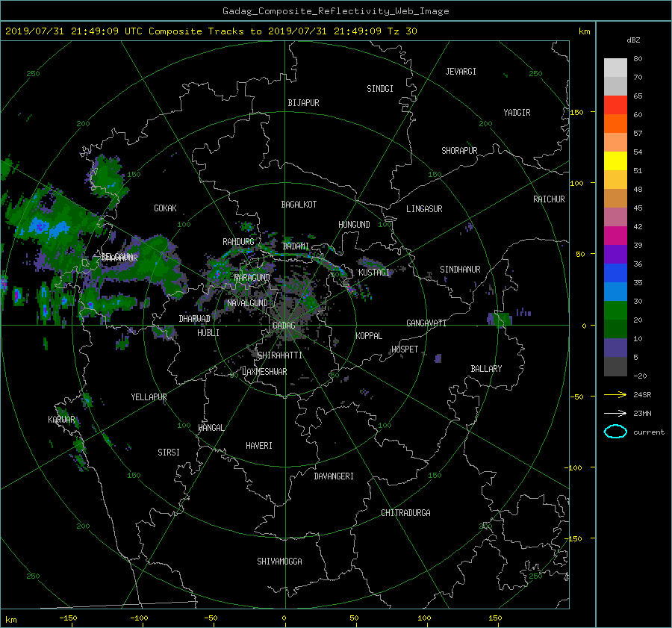Select the KOPPAL label
This screenshot has height=628, width=672.
point(369,336)
